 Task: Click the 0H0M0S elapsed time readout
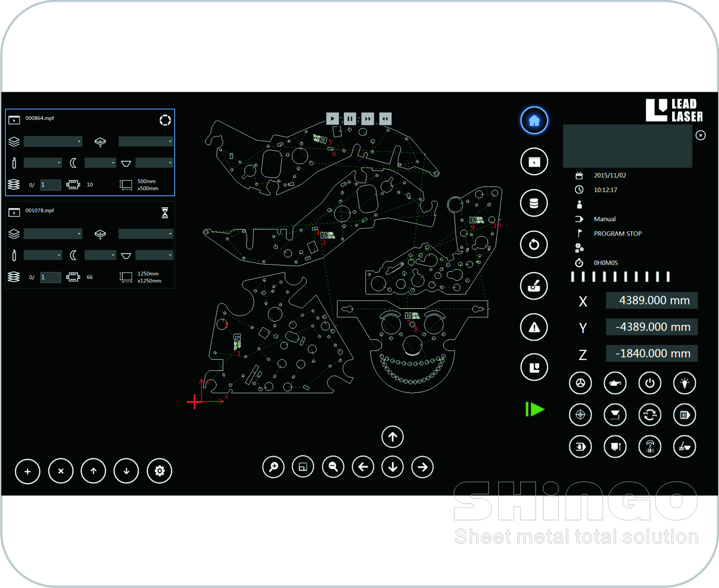[605, 263]
